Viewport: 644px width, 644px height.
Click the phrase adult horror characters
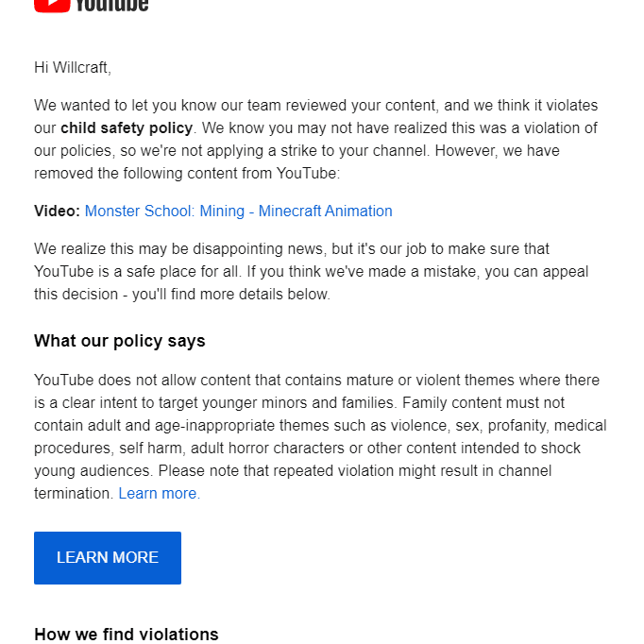(x=267, y=449)
